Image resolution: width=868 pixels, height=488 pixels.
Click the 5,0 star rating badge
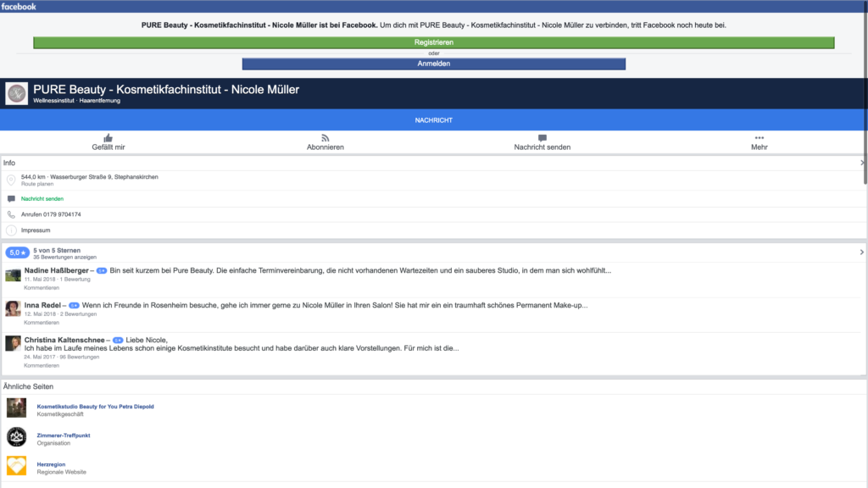pos(17,252)
